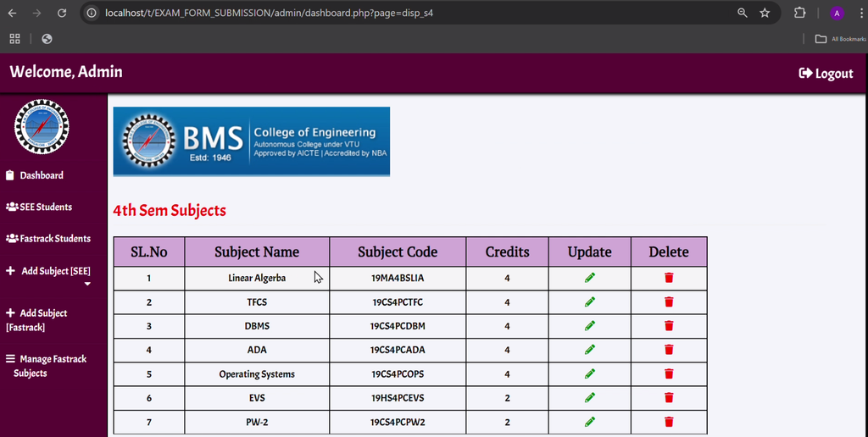Click subject code 19CS4PCDBM
Viewport: 868px width, 437px height.
[x=398, y=326]
